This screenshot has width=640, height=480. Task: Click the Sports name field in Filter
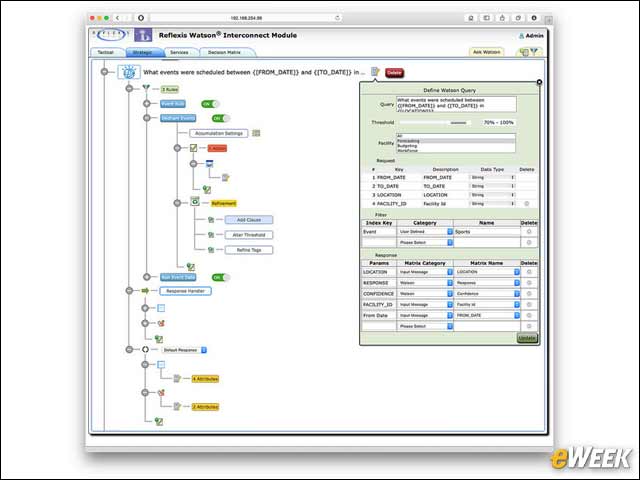[x=487, y=231]
